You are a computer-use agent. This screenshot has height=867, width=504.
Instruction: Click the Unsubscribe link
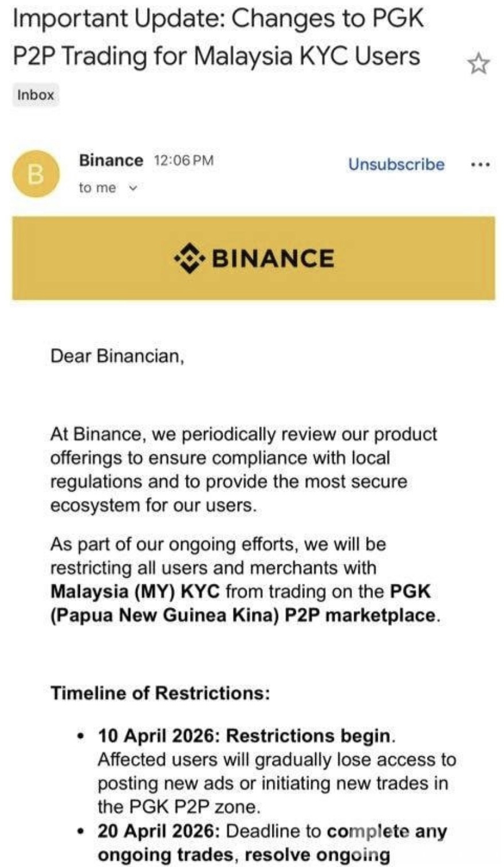click(x=396, y=164)
